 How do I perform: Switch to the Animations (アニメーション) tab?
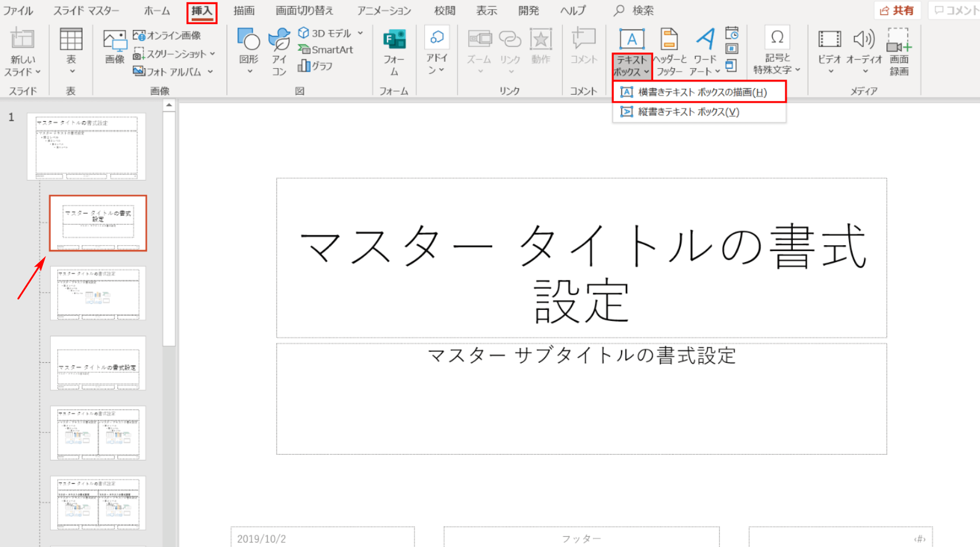pos(384,10)
